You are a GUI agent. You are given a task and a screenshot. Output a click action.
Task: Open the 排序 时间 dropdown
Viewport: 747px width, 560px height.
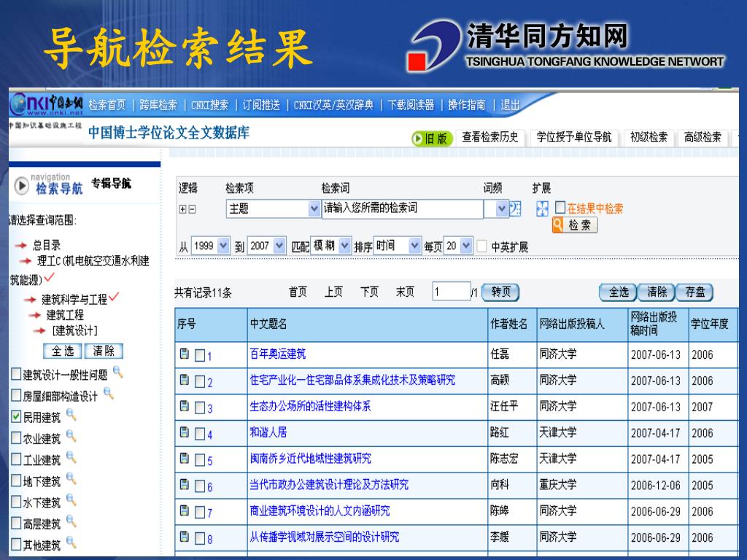coord(415,246)
